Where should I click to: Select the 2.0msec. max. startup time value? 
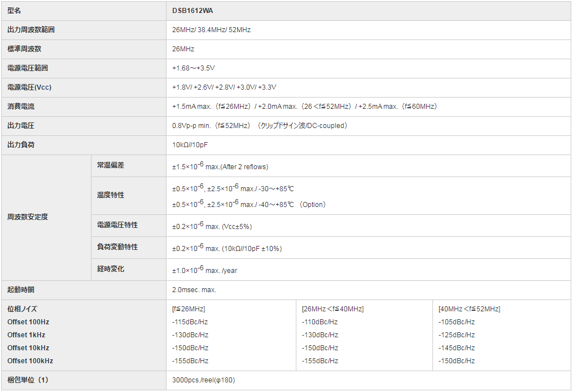[x=194, y=290]
